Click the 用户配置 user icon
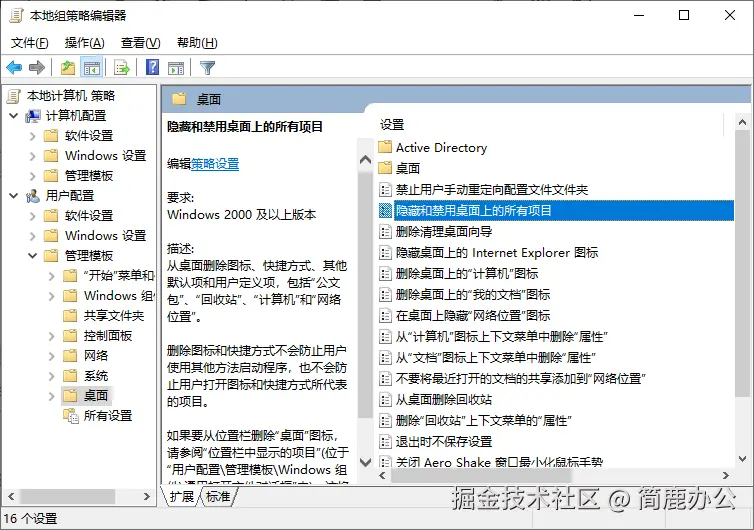This screenshot has width=754, height=530. click(x=33, y=196)
